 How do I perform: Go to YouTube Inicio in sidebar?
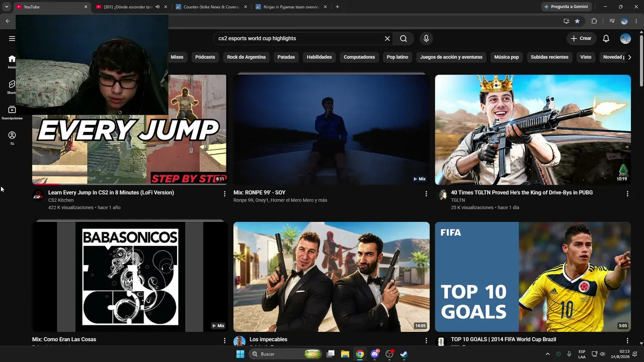pyautogui.click(x=12, y=61)
